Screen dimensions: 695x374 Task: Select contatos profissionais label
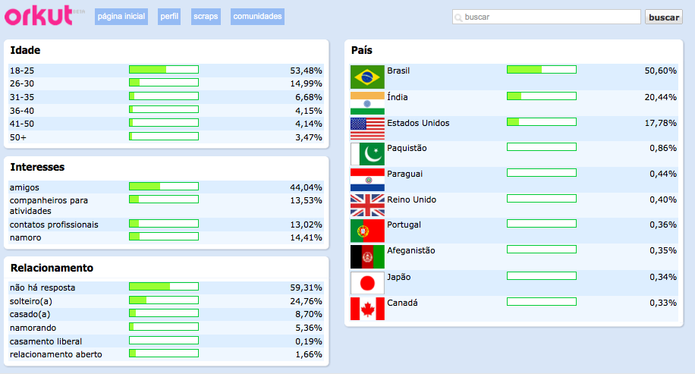click(54, 225)
